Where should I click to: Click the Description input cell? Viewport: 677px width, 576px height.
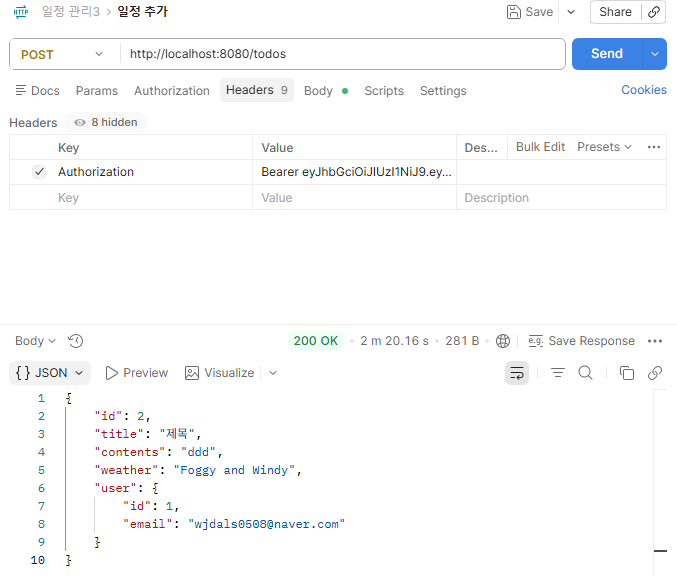(x=561, y=198)
